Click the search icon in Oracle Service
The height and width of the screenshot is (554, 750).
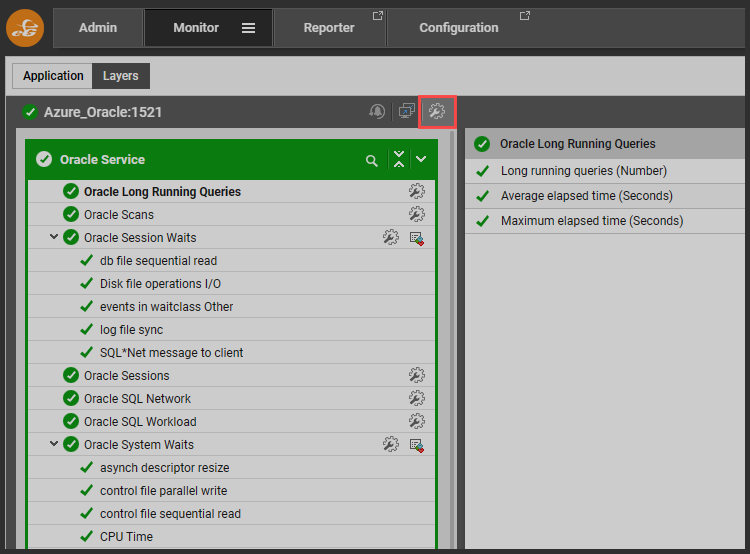[372, 161]
